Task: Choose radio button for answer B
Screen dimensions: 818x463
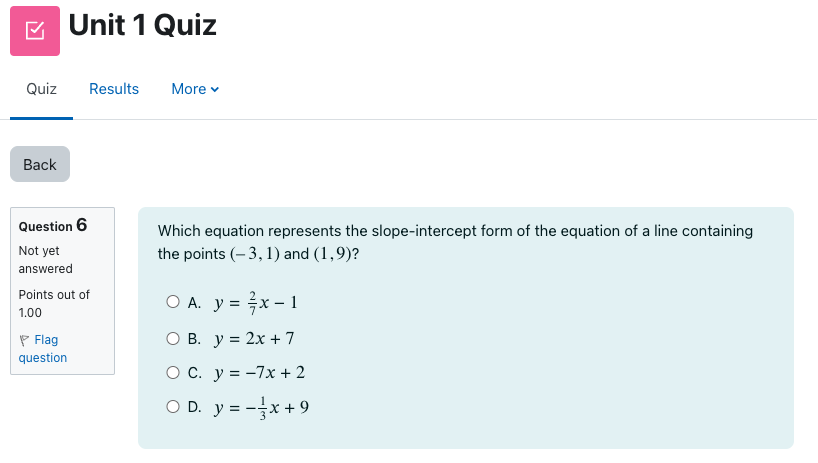Action: 173,338
